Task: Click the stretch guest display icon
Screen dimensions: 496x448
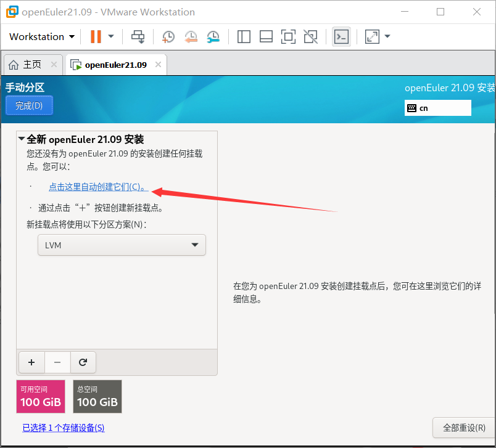Action: 372,36
